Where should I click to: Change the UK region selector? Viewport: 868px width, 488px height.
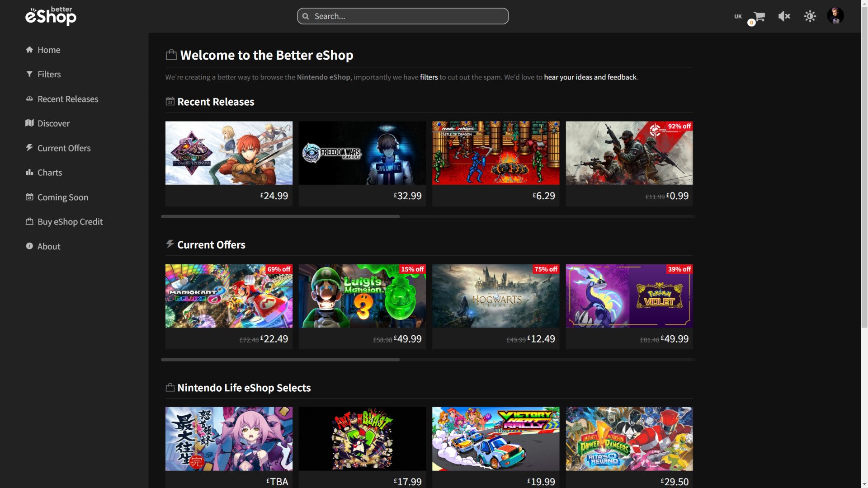pyautogui.click(x=738, y=17)
